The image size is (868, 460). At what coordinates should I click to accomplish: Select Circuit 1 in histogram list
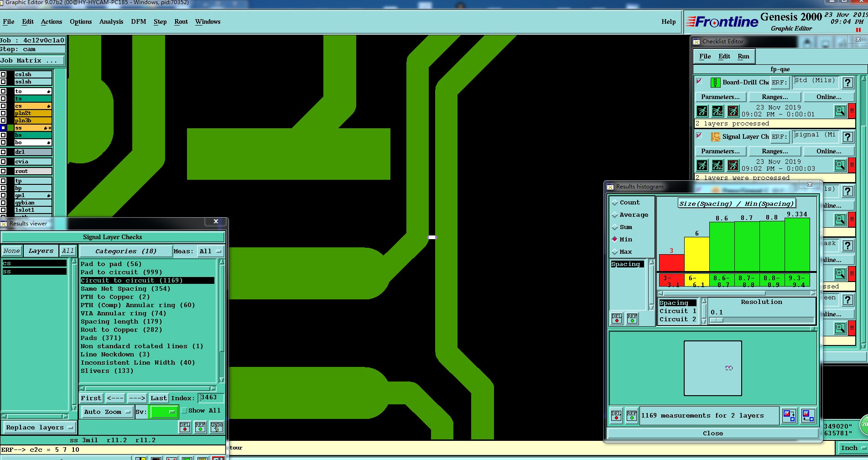click(678, 311)
